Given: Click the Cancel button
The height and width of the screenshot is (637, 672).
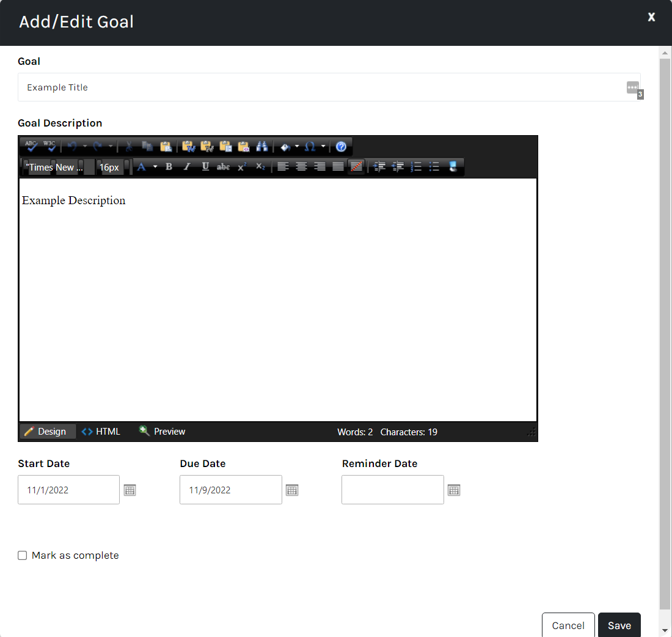Looking at the screenshot, I should tap(568, 625).
